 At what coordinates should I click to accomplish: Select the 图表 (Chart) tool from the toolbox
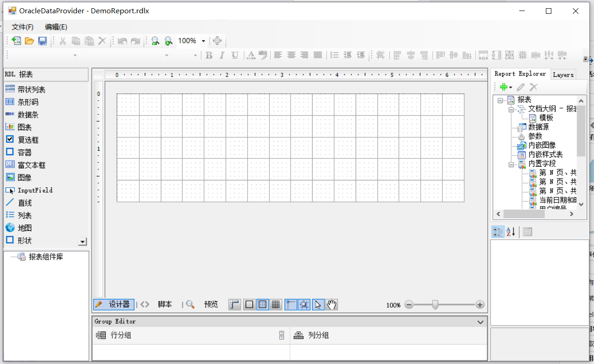[25, 127]
